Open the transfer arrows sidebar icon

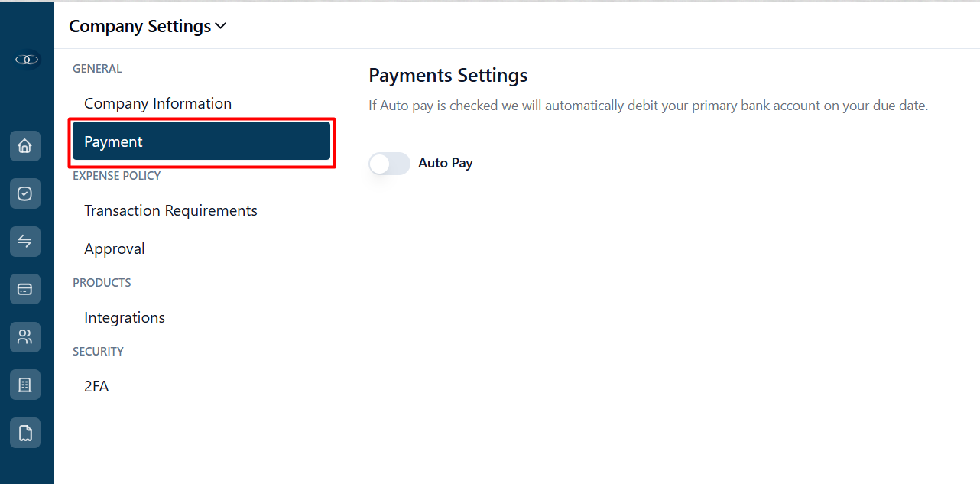coord(25,242)
